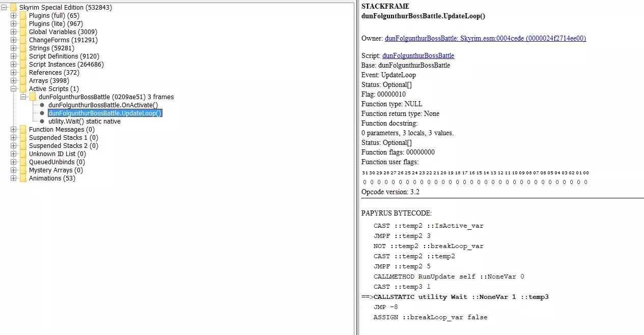Expand the Function Messages (0) node
644x335 pixels.
[x=14, y=130]
